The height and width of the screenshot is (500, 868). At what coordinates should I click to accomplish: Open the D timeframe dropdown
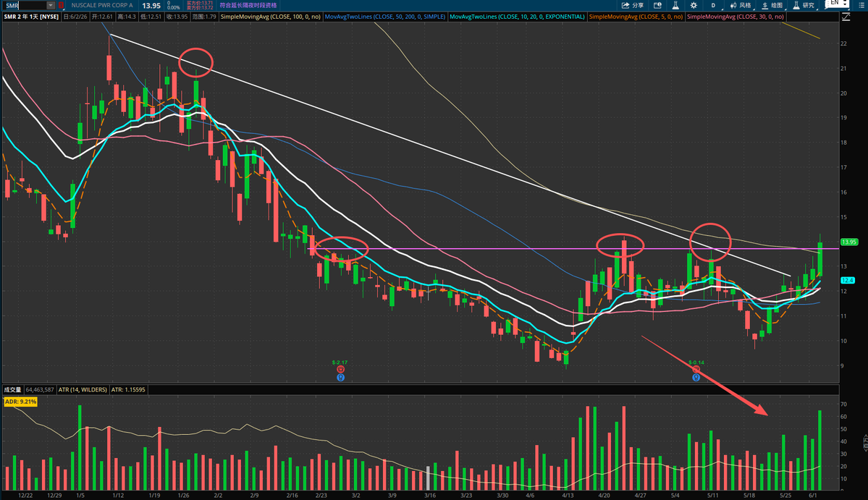point(713,6)
